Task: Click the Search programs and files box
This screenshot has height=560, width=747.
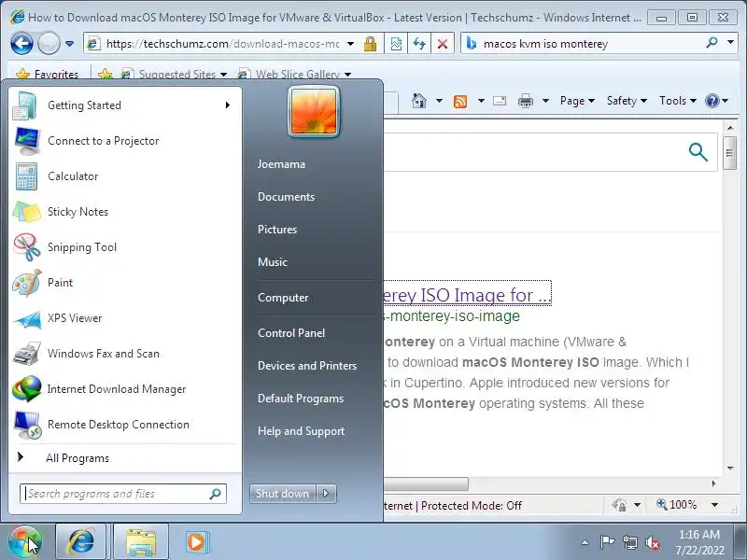Action: [x=123, y=494]
